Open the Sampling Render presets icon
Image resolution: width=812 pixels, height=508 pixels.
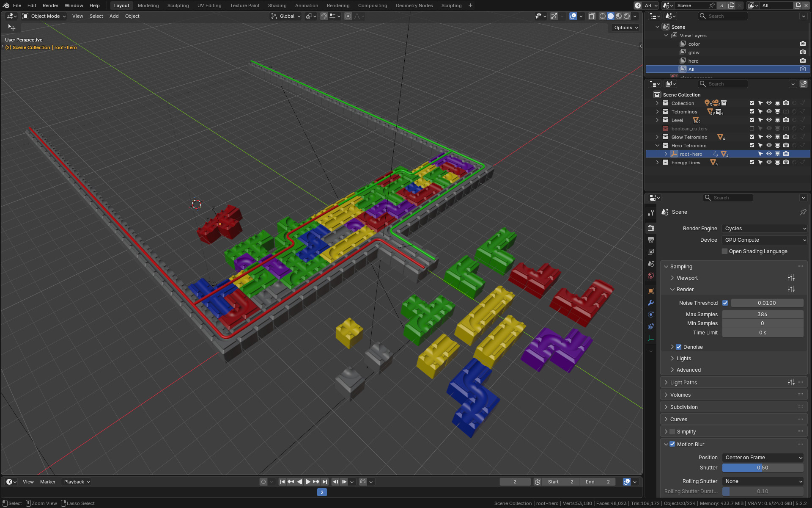point(791,290)
